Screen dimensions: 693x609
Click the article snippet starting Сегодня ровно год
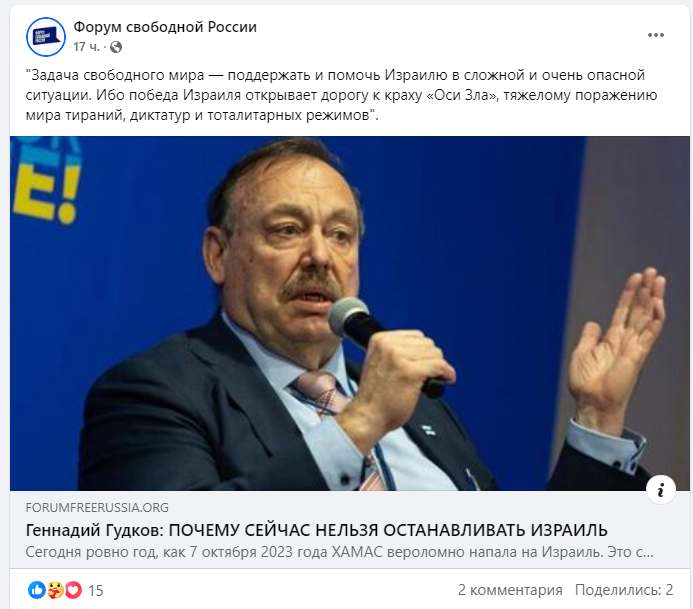coord(339,552)
